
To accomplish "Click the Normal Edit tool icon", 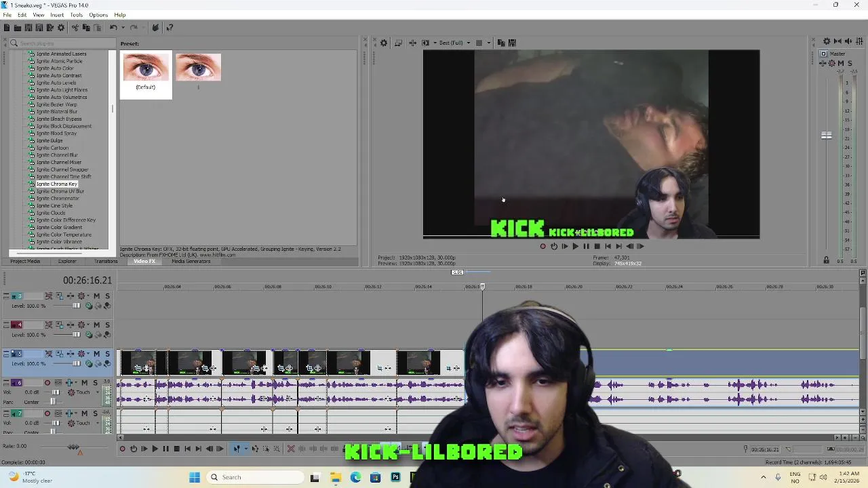I will click(x=237, y=449).
